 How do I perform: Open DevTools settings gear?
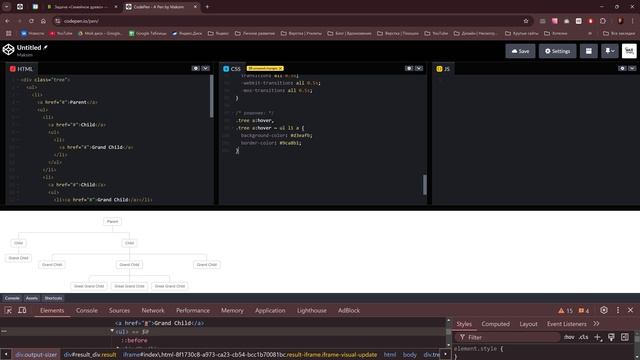pyautogui.click(x=604, y=310)
